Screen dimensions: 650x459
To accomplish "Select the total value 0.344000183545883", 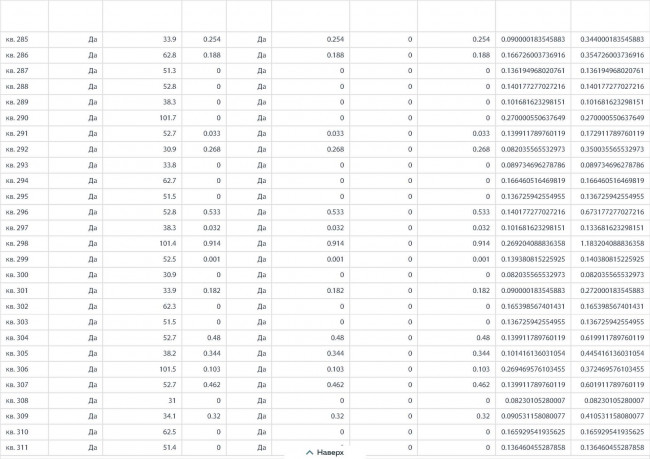I will pos(612,39).
